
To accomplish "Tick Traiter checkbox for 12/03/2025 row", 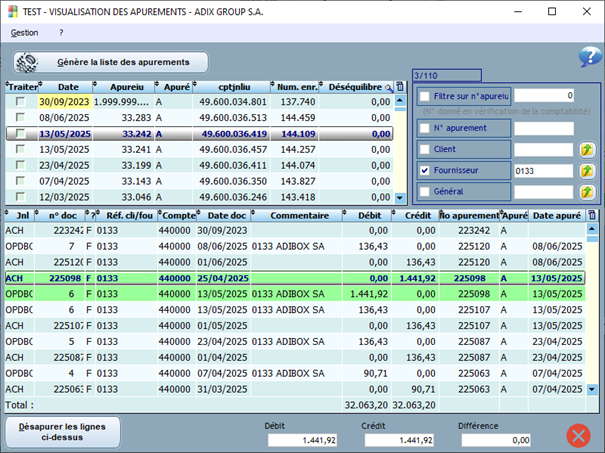I will [x=20, y=197].
